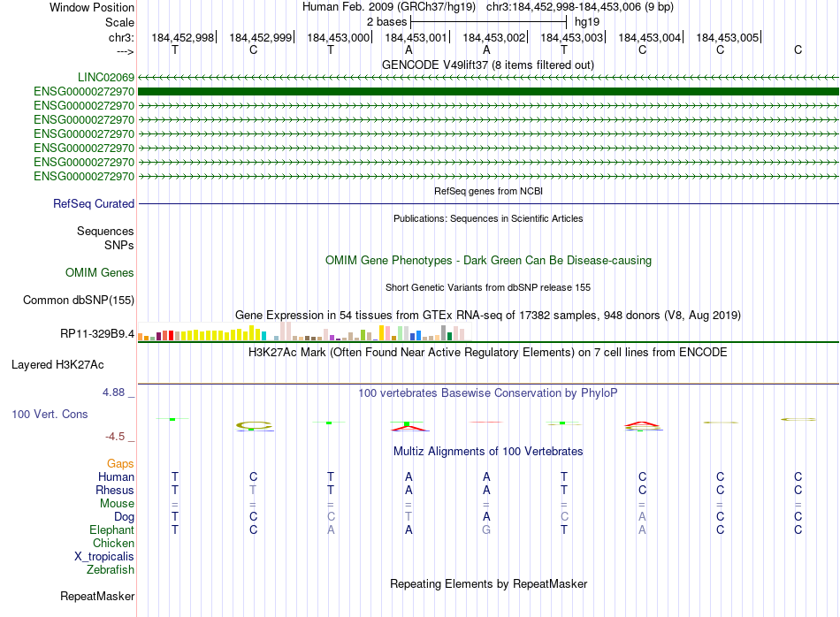Click the solid dark green exon bar
Screen dimensions: 840x617
point(488,92)
